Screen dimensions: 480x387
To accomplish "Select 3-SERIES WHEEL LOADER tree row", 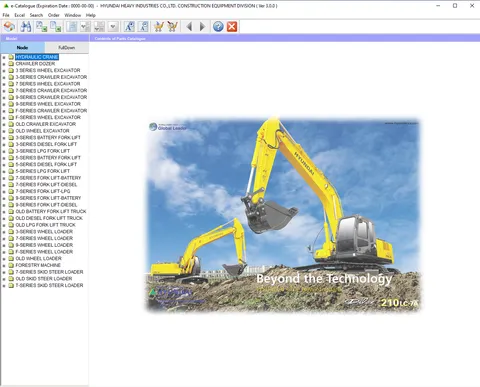I will click(x=44, y=232).
